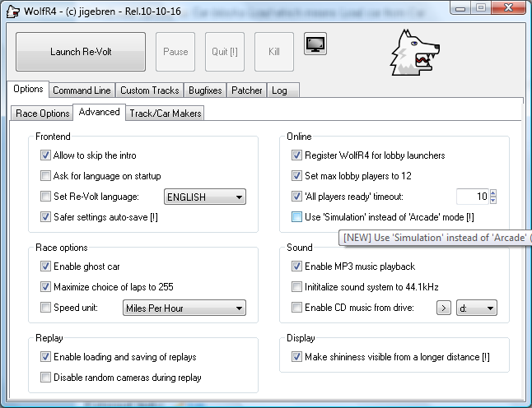Launch Re-Volt with the large button
This screenshot has height=408, width=532.
tap(81, 52)
